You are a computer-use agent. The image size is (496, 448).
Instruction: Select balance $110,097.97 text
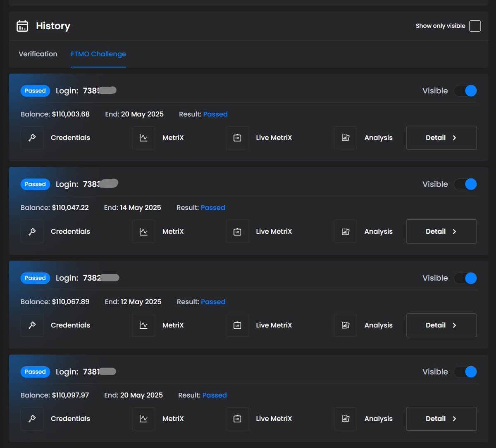pos(71,395)
